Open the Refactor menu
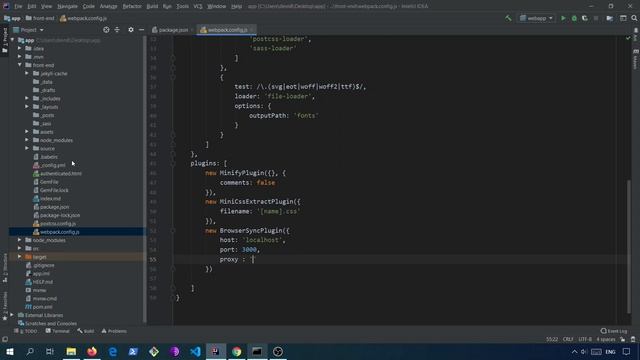The image size is (640, 360). point(132,6)
